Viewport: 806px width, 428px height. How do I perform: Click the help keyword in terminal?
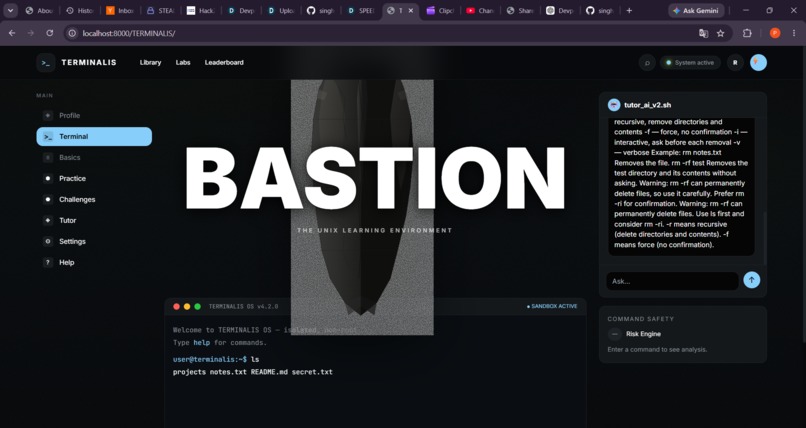202,343
